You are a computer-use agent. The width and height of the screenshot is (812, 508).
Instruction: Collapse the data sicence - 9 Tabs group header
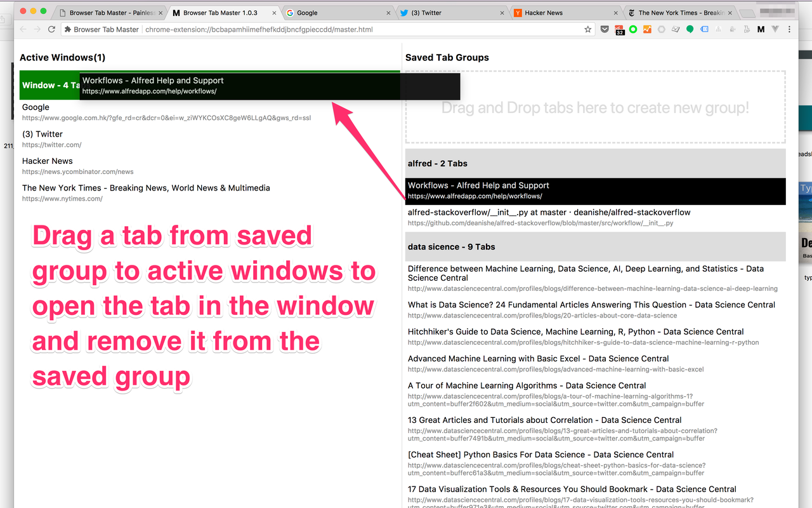pos(595,246)
